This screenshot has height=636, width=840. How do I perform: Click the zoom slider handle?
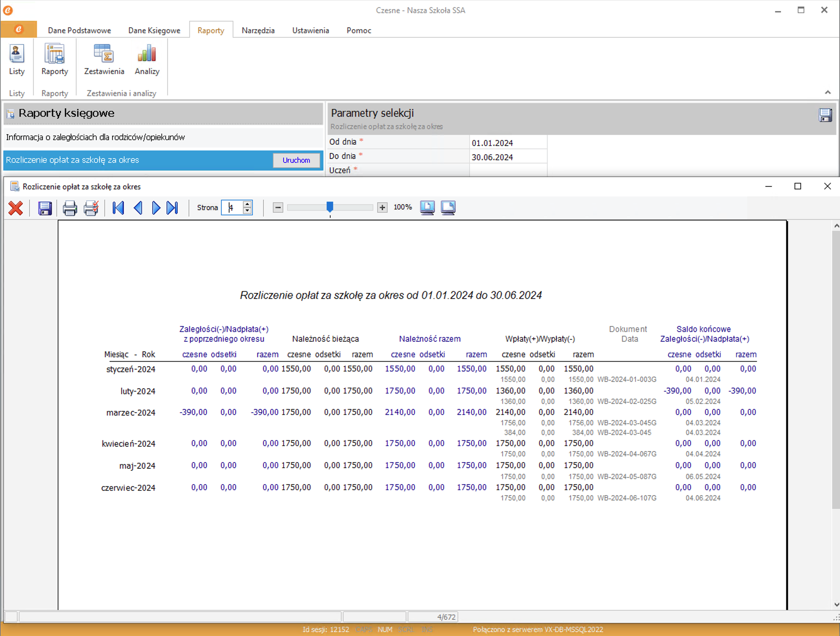click(330, 207)
